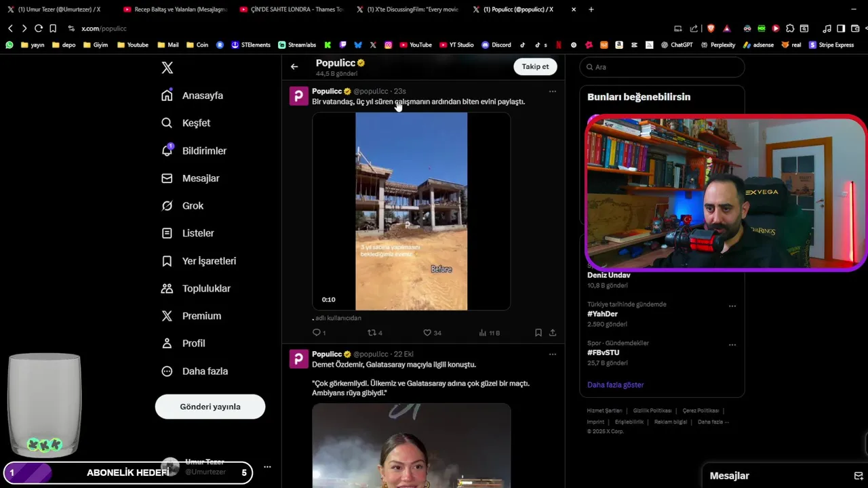868x488 pixels.
Task: Open the yayın bookmarks folder
Action: pos(33,45)
